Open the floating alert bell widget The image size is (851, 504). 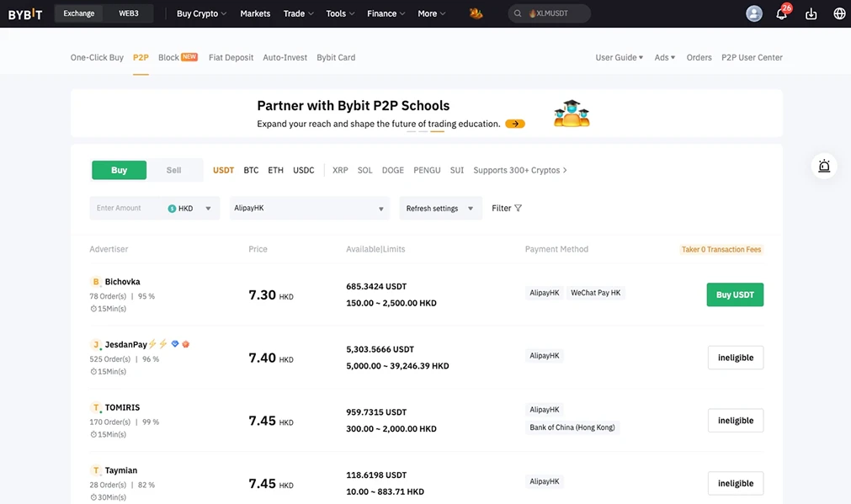(824, 166)
